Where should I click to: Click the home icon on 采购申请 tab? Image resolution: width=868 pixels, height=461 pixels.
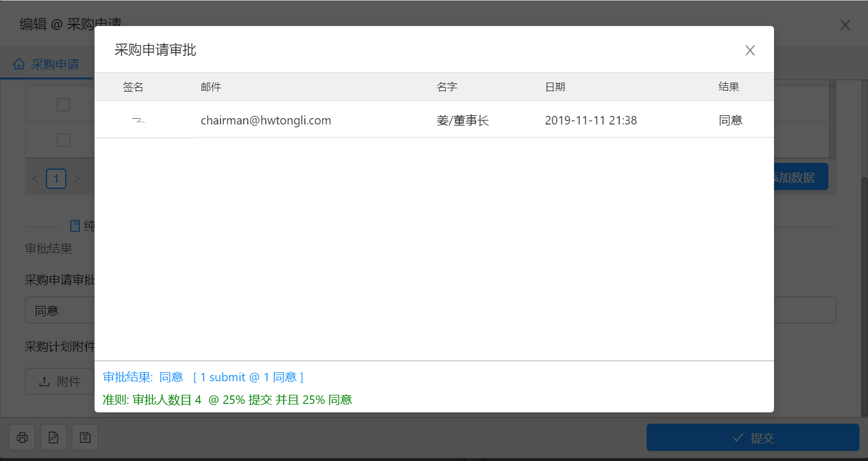click(x=19, y=64)
